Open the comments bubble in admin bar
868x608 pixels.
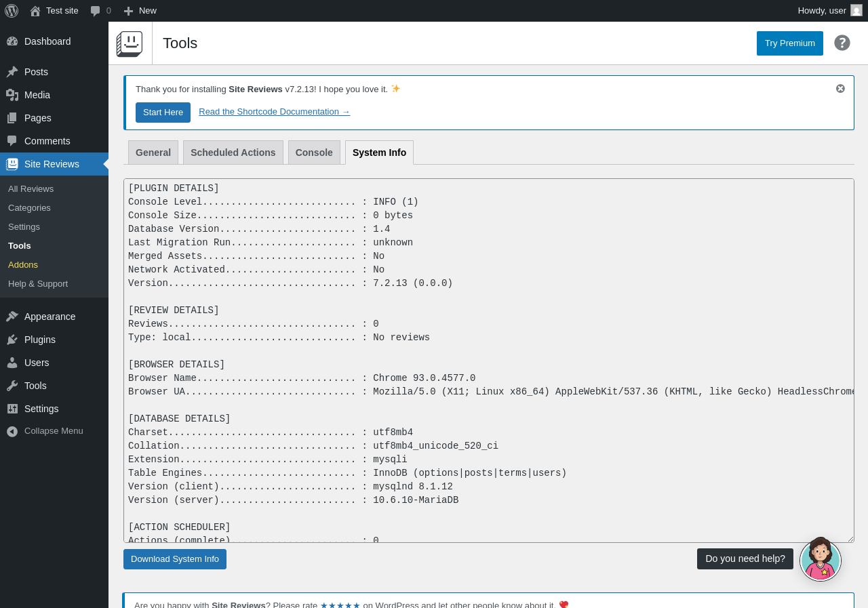point(96,11)
